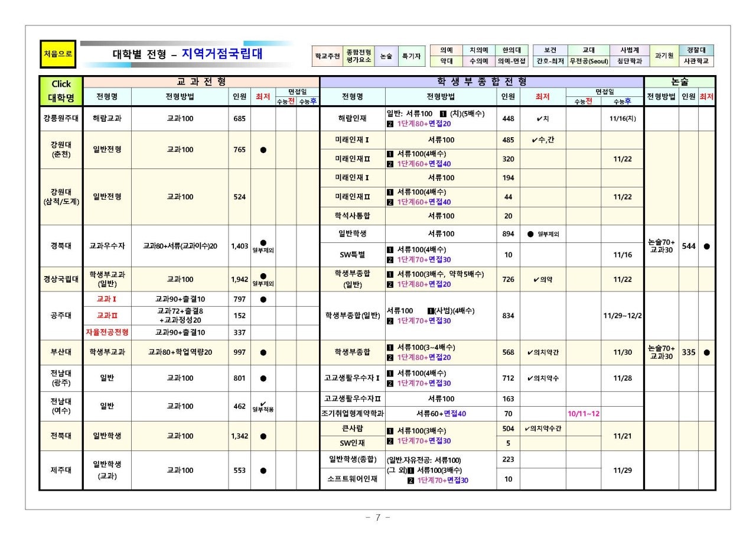756x535 pixels.
Task: Select the 소프트웨어인재 cell
Action: (353, 479)
